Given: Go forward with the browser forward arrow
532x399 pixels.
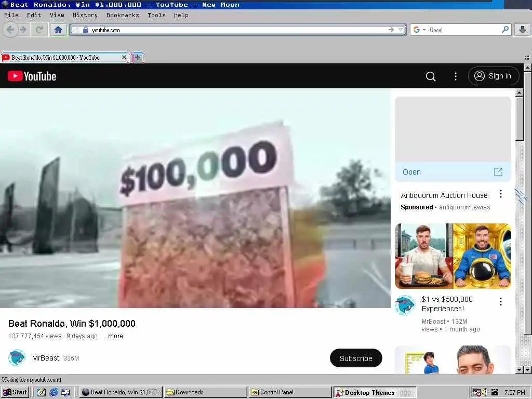Looking at the screenshot, I should [x=23, y=30].
